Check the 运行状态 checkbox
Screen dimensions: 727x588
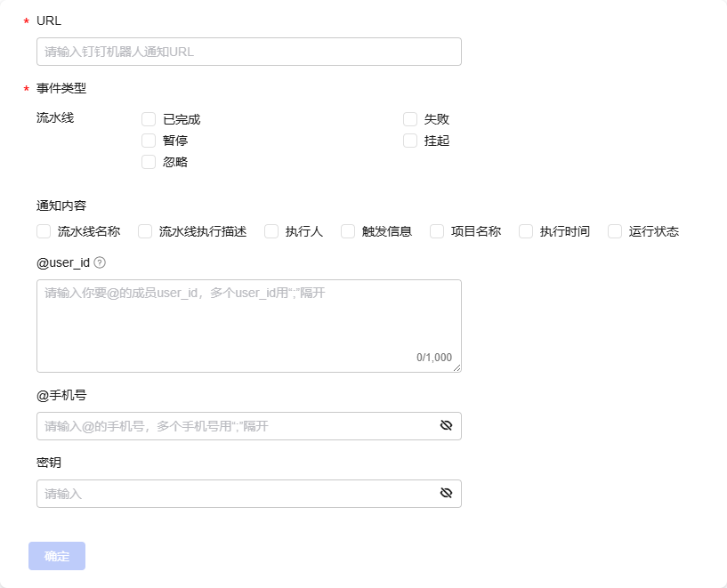coord(615,231)
